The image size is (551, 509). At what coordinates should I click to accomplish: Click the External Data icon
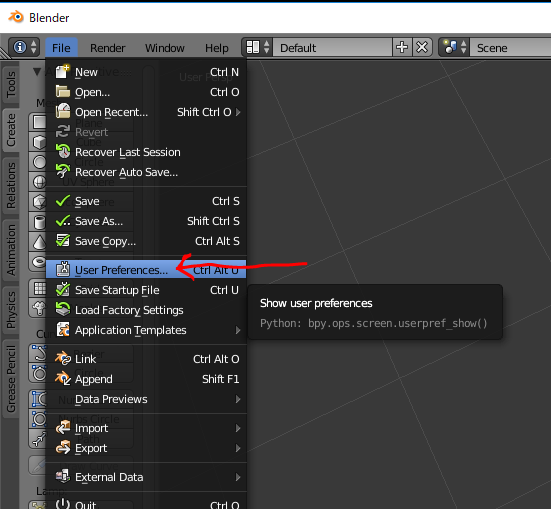pyautogui.click(x=63, y=477)
